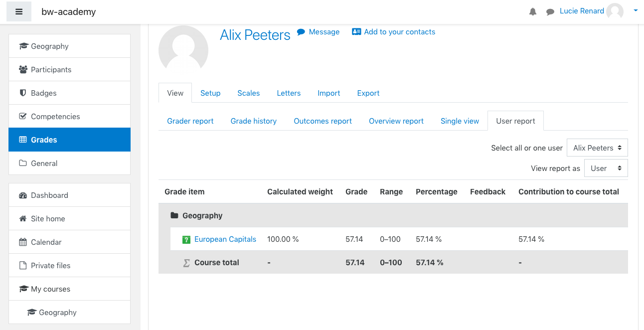Click the Message chat bubble icon
Image resolution: width=644 pixels, height=330 pixels.
pos(301,32)
